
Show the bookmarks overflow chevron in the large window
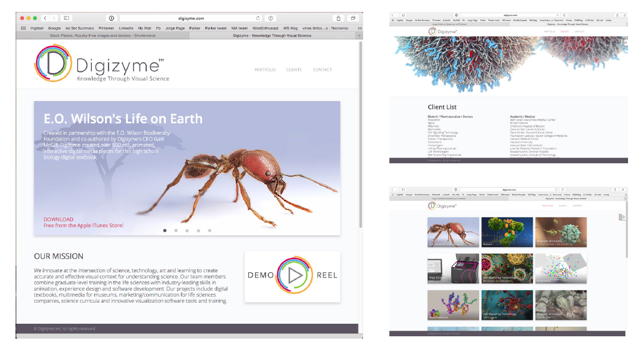click(359, 29)
